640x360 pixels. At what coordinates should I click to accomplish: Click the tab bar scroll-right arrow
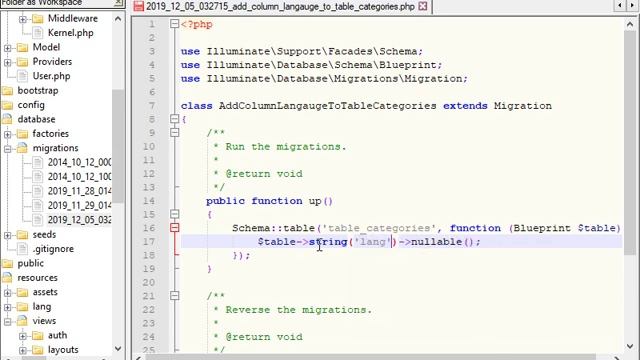click(632, 5)
